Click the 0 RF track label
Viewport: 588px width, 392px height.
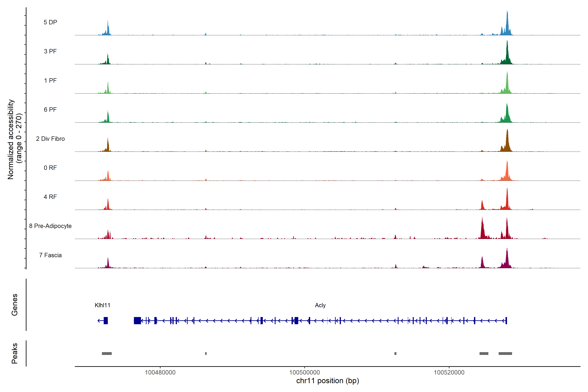coord(50,168)
